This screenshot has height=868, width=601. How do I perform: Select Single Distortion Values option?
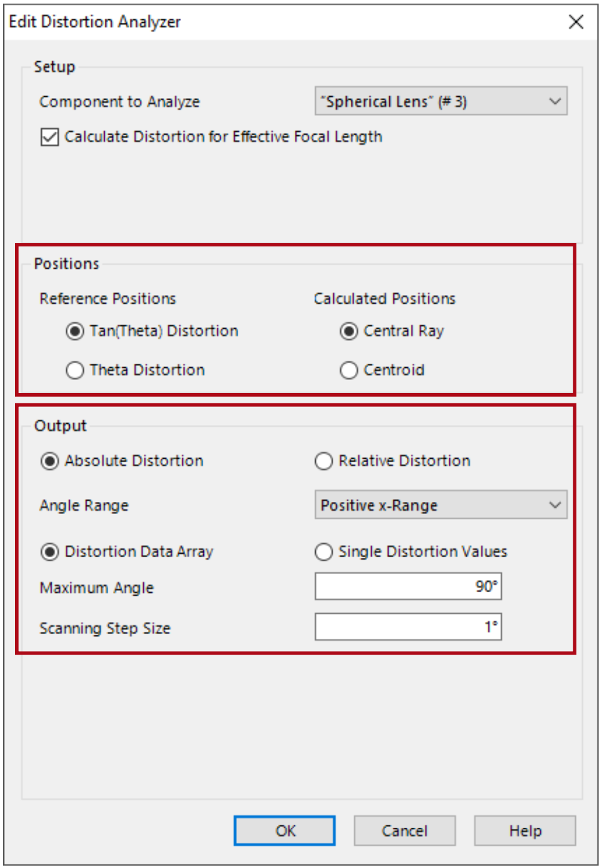point(324,552)
